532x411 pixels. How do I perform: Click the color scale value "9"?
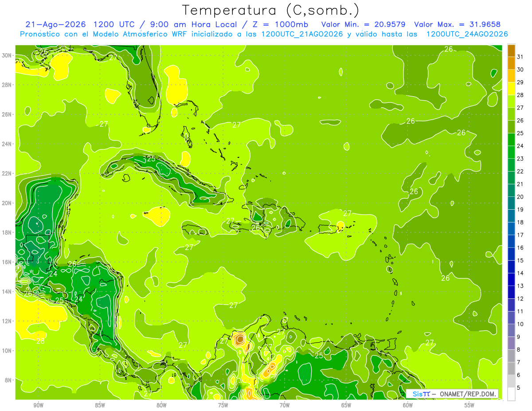click(x=519, y=337)
